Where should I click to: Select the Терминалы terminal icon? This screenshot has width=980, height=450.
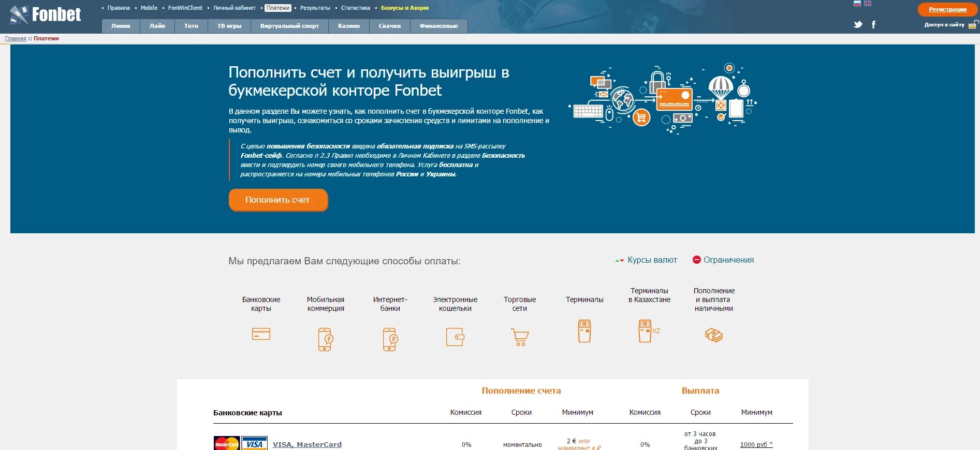coord(584,331)
